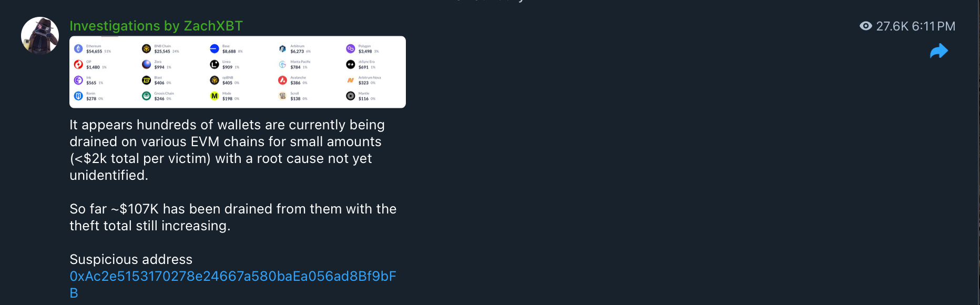
Task: Click the Linea chain icon
Action: (x=215, y=65)
